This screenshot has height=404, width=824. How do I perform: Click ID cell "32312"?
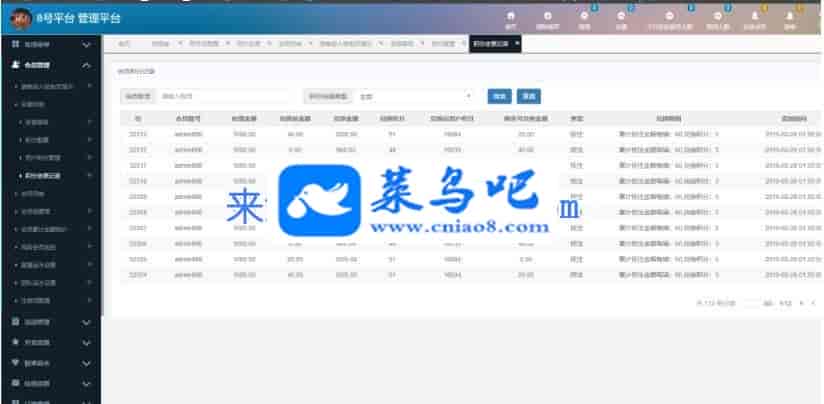[138, 150]
